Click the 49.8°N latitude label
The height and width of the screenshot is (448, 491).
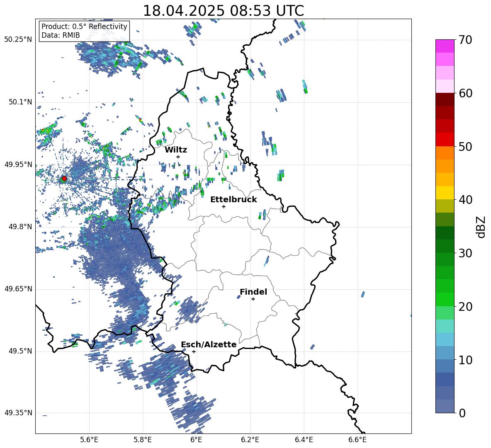pos(20,227)
